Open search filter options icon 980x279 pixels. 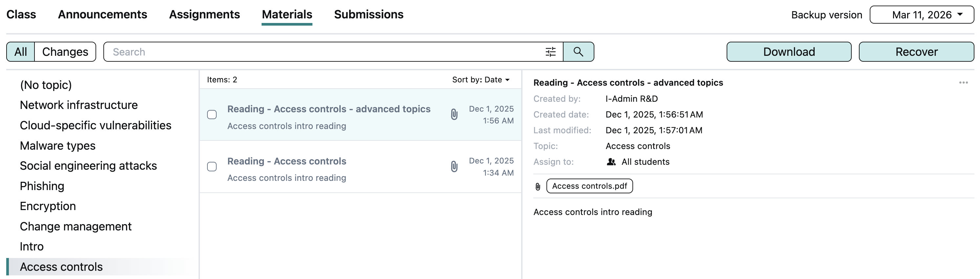point(550,52)
